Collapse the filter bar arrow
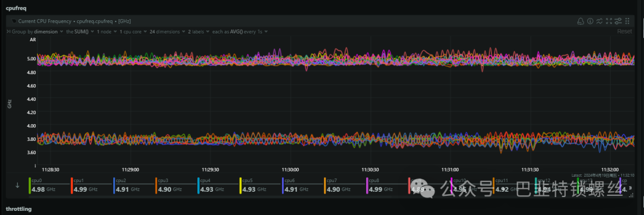 click(x=9, y=31)
